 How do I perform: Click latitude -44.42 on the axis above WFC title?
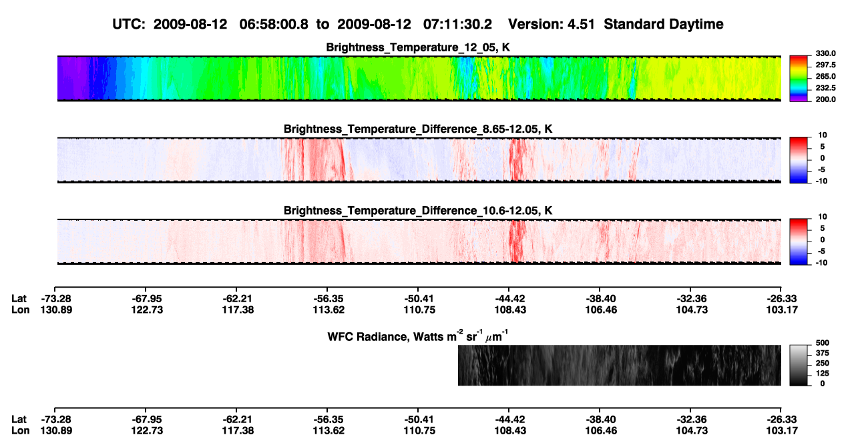point(509,298)
